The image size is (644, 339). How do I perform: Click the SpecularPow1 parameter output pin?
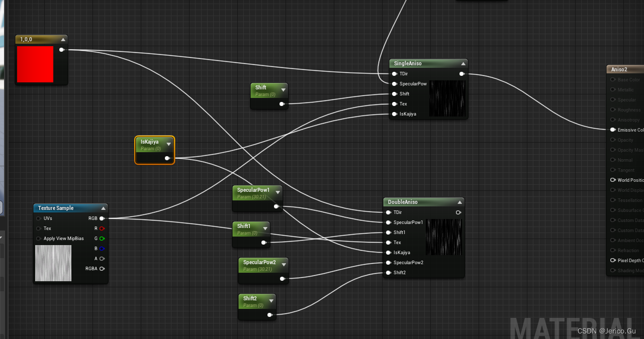(x=276, y=206)
